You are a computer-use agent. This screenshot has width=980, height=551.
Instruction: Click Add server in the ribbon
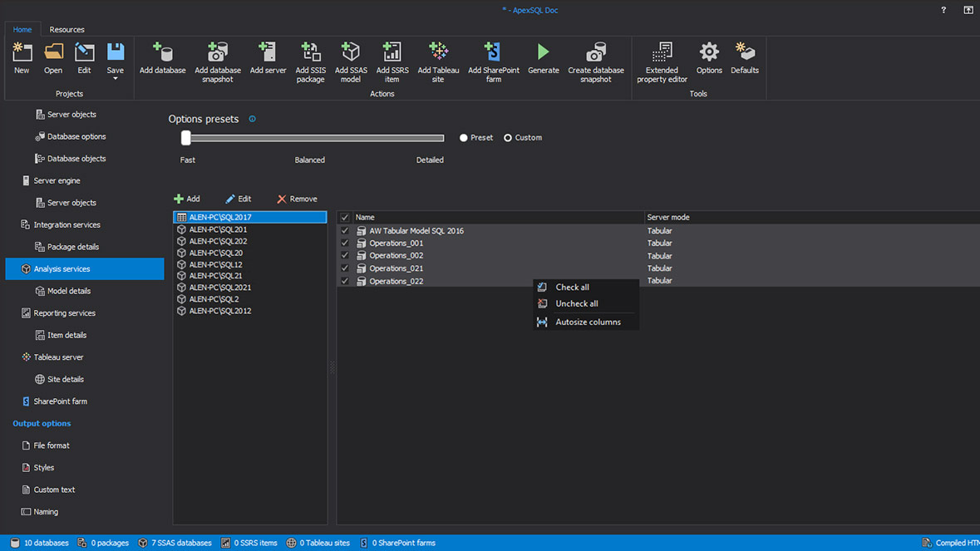click(268, 58)
